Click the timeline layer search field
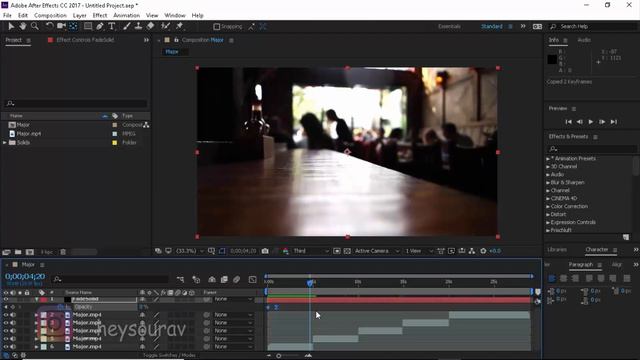 112,280
